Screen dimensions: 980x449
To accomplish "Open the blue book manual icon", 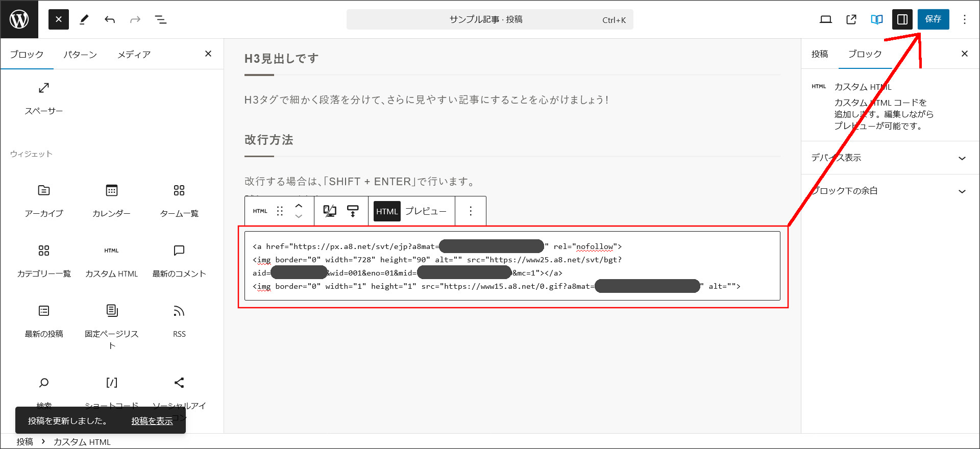I will [876, 19].
